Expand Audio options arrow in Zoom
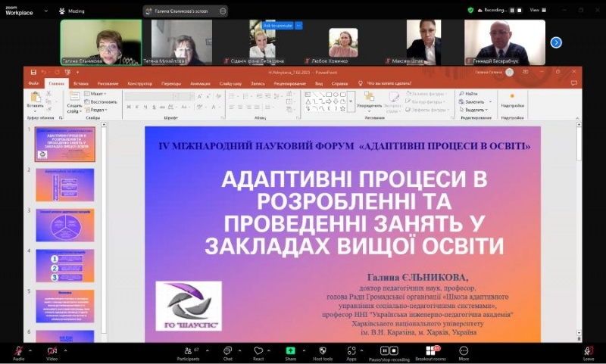This screenshot has height=364, width=606. click(x=30, y=350)
